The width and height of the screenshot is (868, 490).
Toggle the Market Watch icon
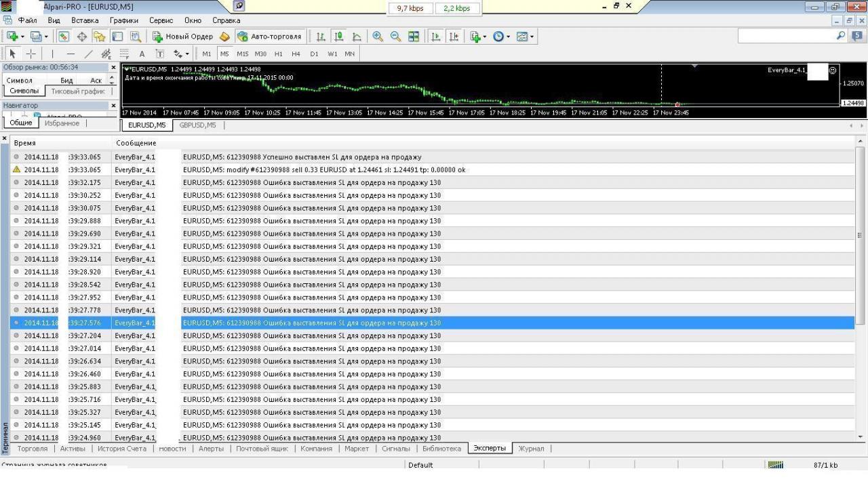point(64,37)
